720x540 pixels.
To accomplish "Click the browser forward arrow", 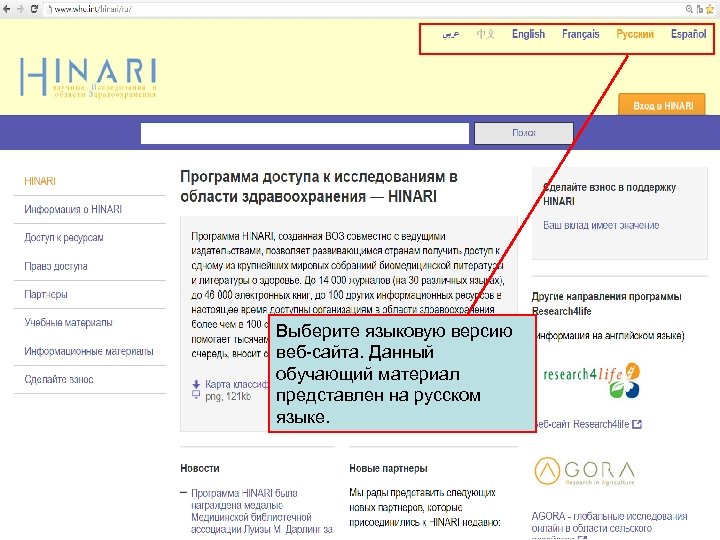I will [x=20, y=9].
